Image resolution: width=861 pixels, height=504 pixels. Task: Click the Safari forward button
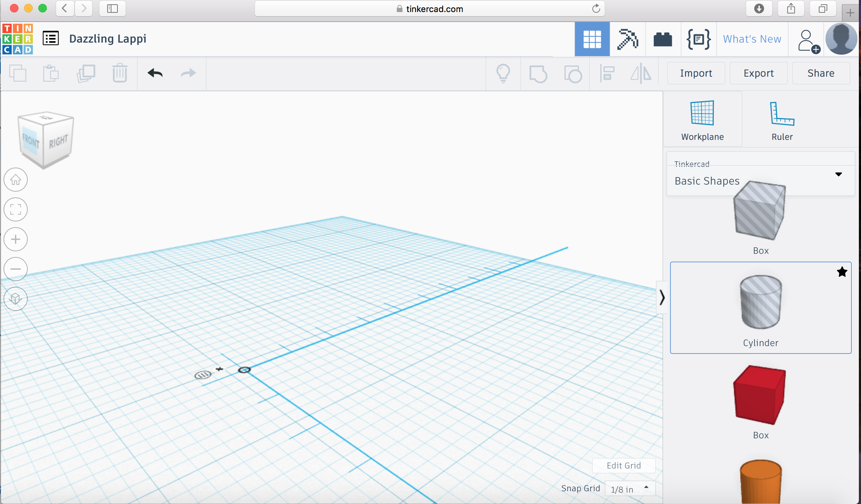pyautogui.click(x=84, y=9)
